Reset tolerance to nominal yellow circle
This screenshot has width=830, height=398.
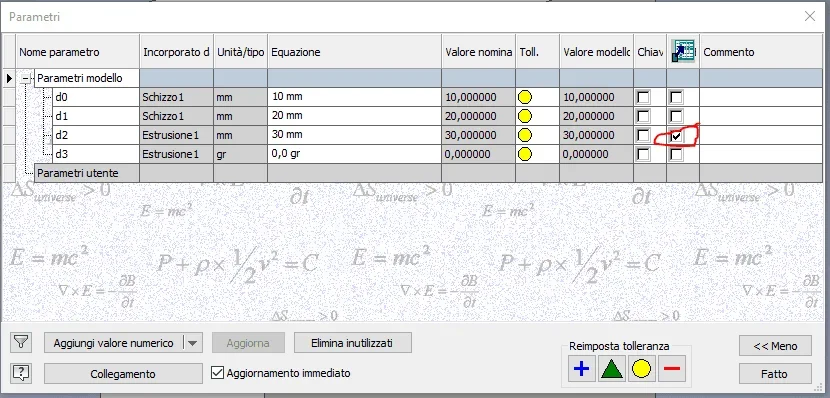point(642,369)
